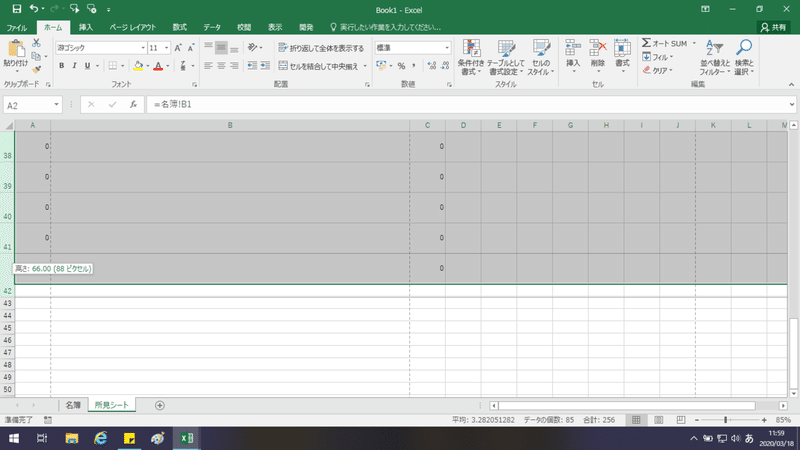This screenshot has height=450, width=800.
Task: Open the number format dropdown
Action: click(447, 48)
